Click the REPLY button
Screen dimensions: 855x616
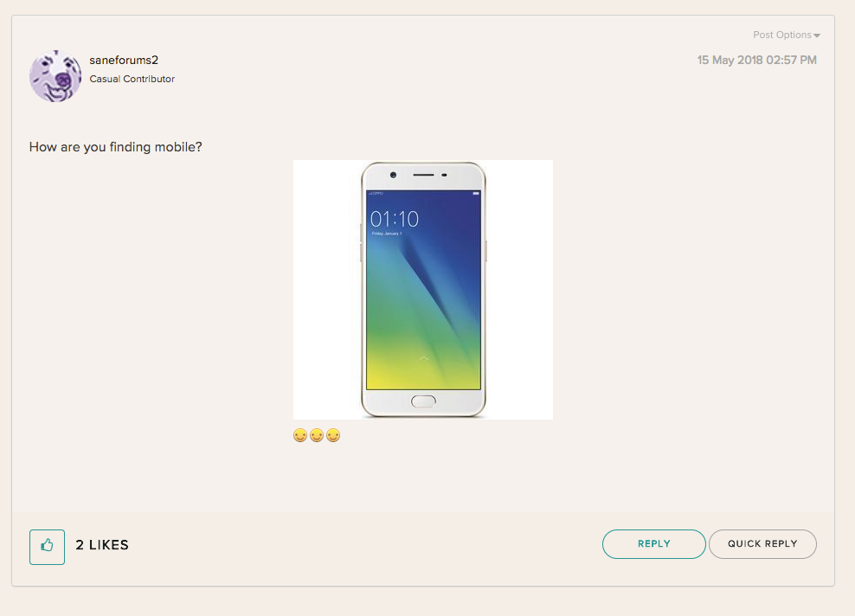(x=653, y=543)
